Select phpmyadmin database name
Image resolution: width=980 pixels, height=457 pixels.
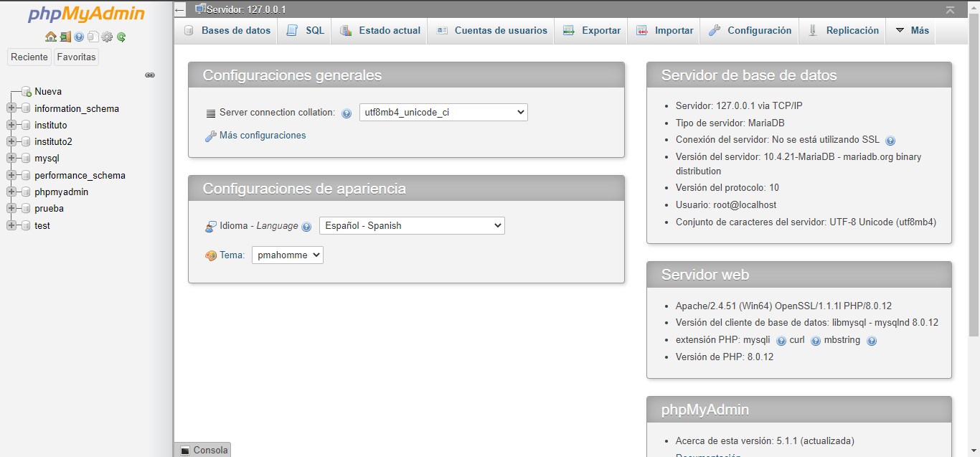pyautogui.click(x=62, y=192)
